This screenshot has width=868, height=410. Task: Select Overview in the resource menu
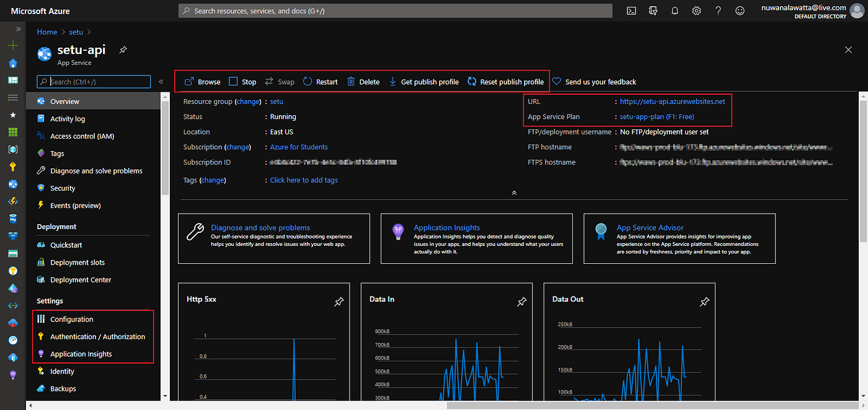point(93,102)
